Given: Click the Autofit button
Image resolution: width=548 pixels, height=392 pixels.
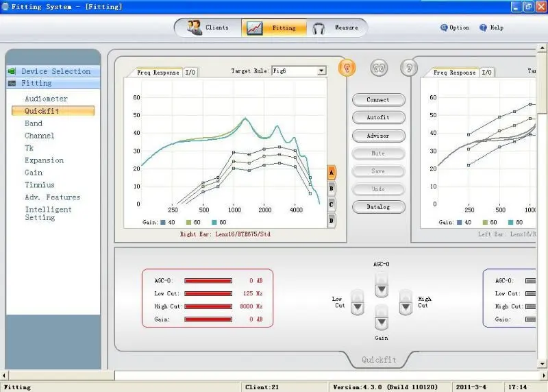Looking at the screenshot, I should [379, 117].
